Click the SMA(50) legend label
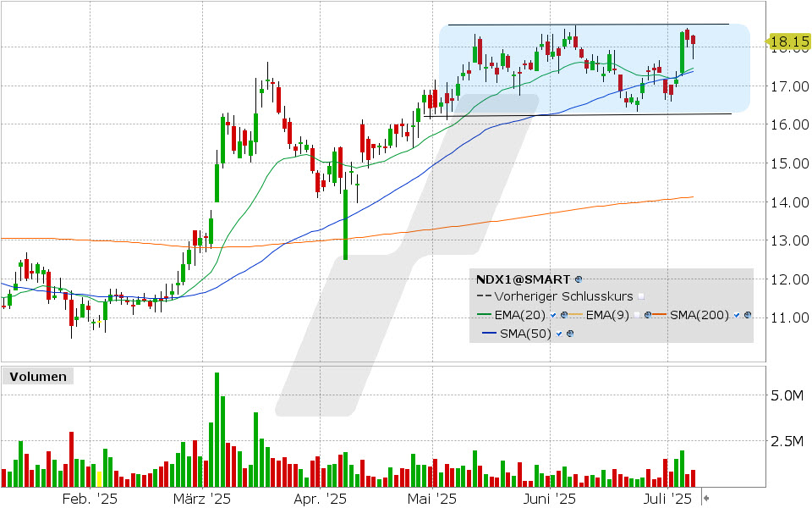Image resolution: width=812 pixels, height=508 pixels. click(x=525, y=334)
